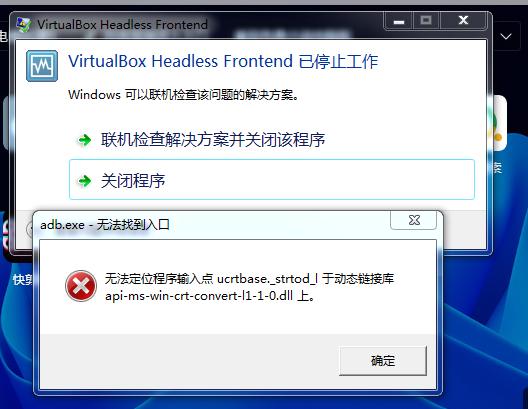Close the VirtualBox Headless Frontend window
This screenshot has width=528, height=409.
(x=463, y=21)
